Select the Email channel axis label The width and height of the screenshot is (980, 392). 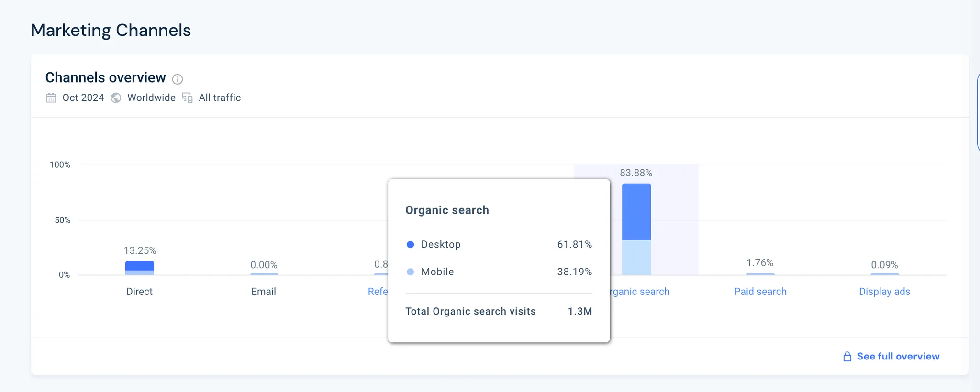[x=264, y=292]
